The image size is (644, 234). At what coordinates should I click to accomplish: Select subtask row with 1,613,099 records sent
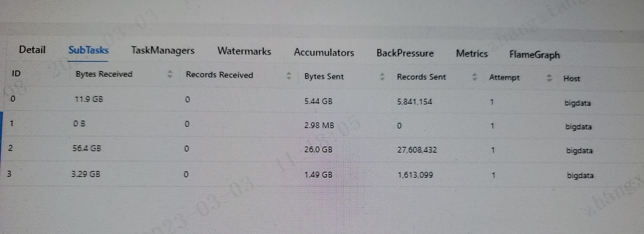point(322,174)
